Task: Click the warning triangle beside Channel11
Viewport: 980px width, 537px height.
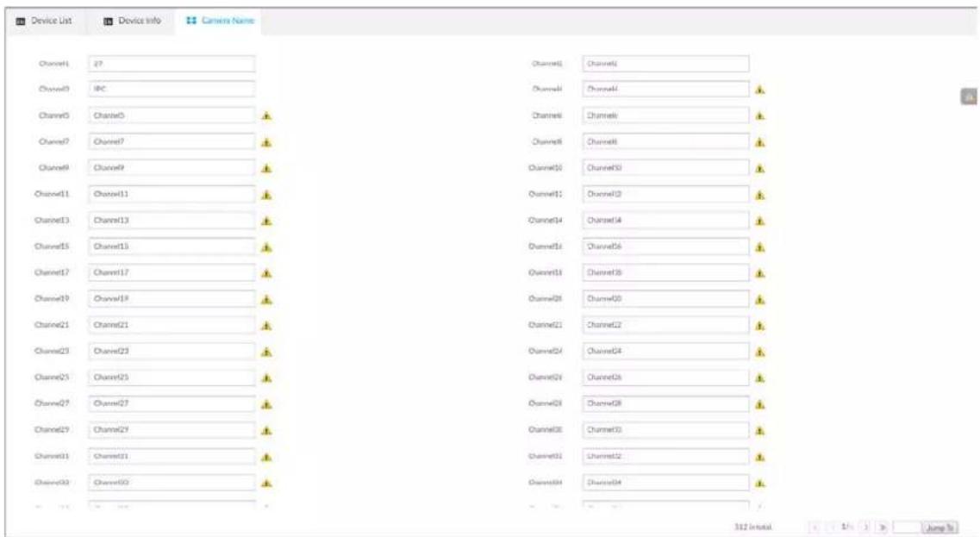Action: [267, 195]
